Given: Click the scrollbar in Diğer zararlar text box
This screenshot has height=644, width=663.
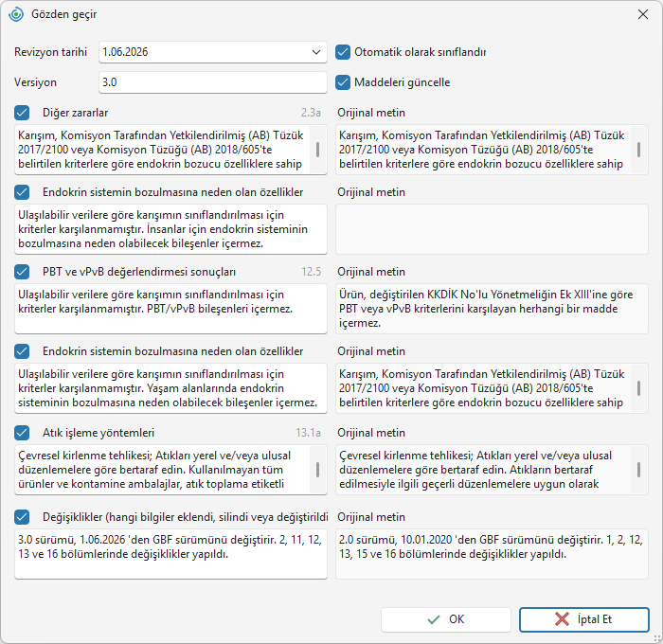Looking at the screenshot, I should coord(318,150).
